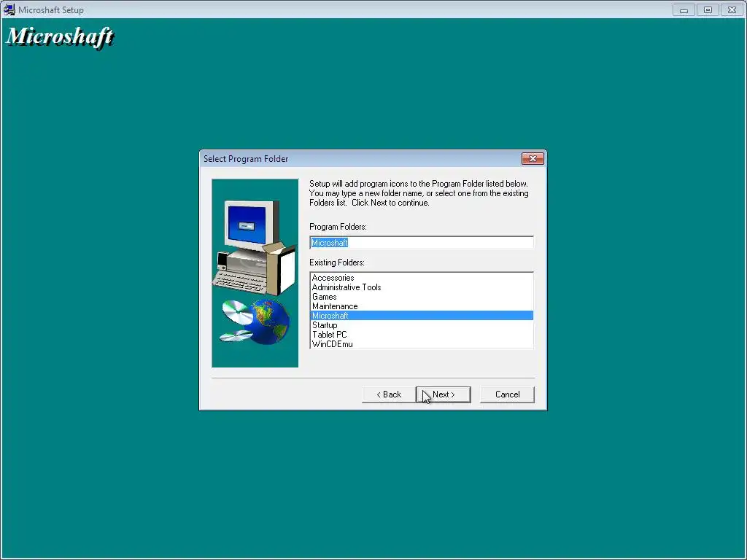
Task: Click the Program Folders text field
Action: 421,242
